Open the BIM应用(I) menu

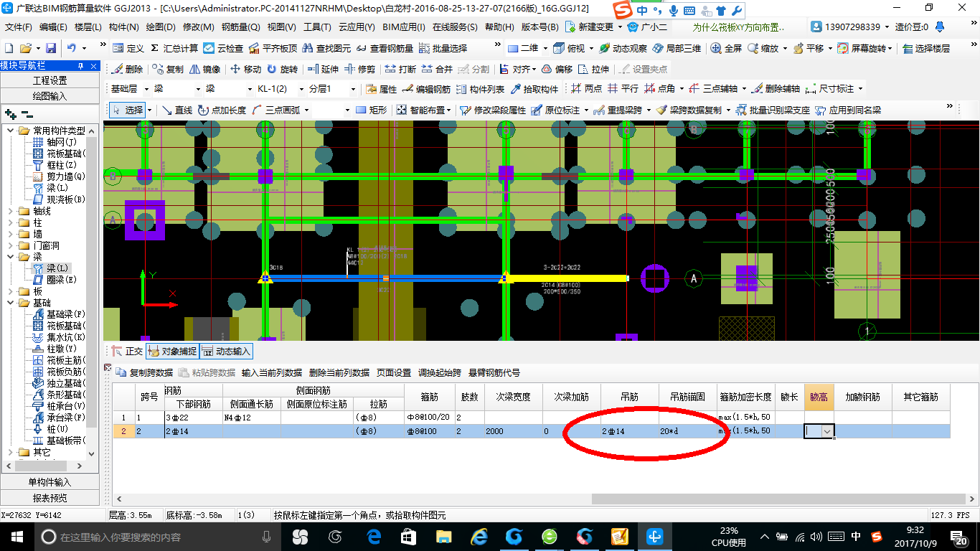(403, 27)
